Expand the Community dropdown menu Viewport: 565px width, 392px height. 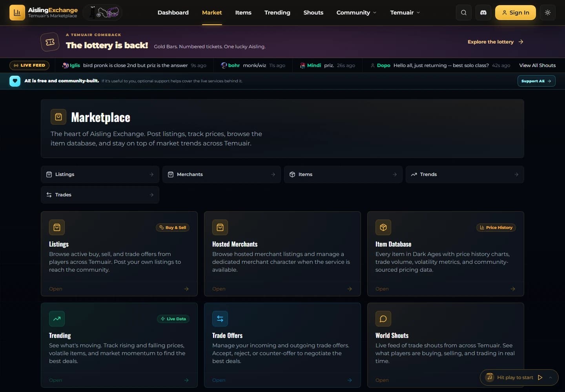click(356, 13)
